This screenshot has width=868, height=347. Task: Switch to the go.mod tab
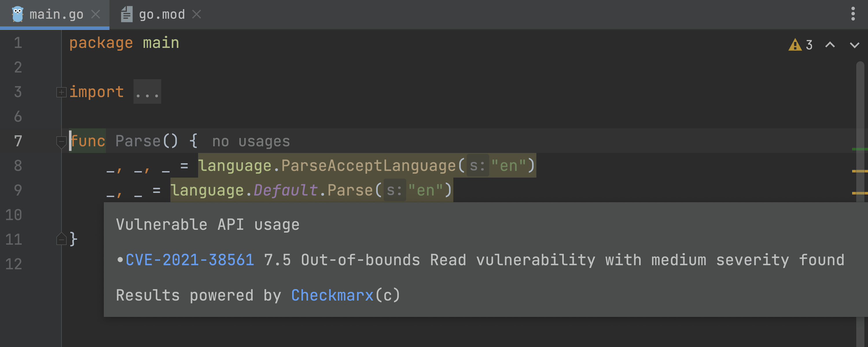click(x=162, y=14)
